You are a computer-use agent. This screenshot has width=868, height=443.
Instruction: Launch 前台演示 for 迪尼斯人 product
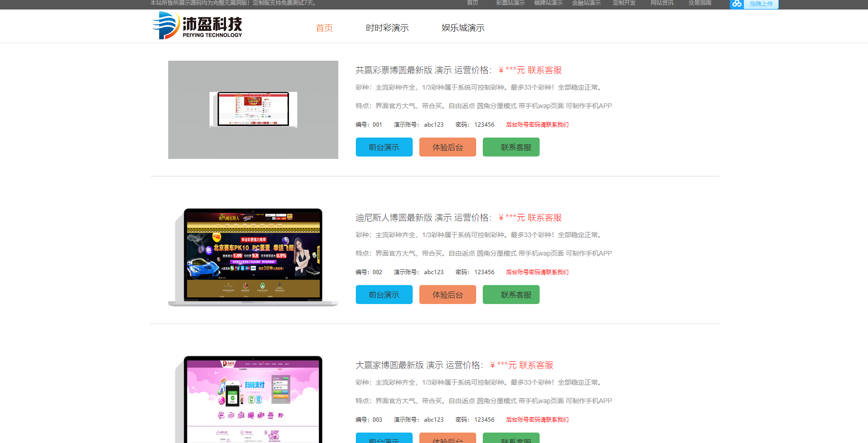coord(384,295)
